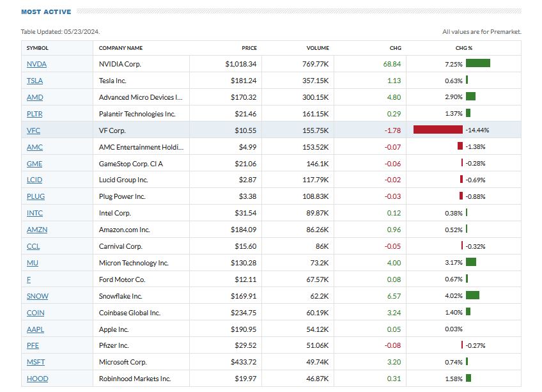Click the GME ticker link
This screenshot has height=392, width=542.
[x=35, y=164]
